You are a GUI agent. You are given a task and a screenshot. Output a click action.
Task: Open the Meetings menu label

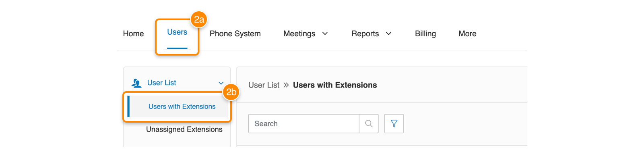(x=299, y=34)
